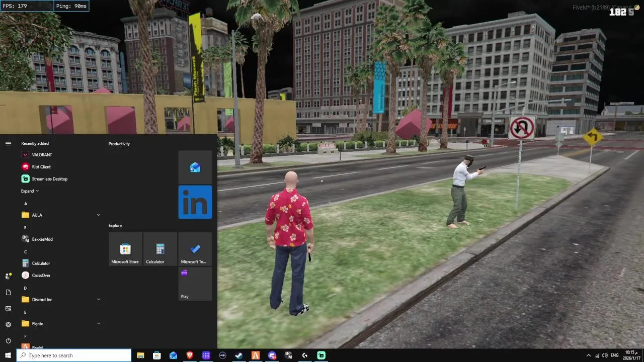
Task: Open Discord from the taskbar
Action: [x=272, y=355]
